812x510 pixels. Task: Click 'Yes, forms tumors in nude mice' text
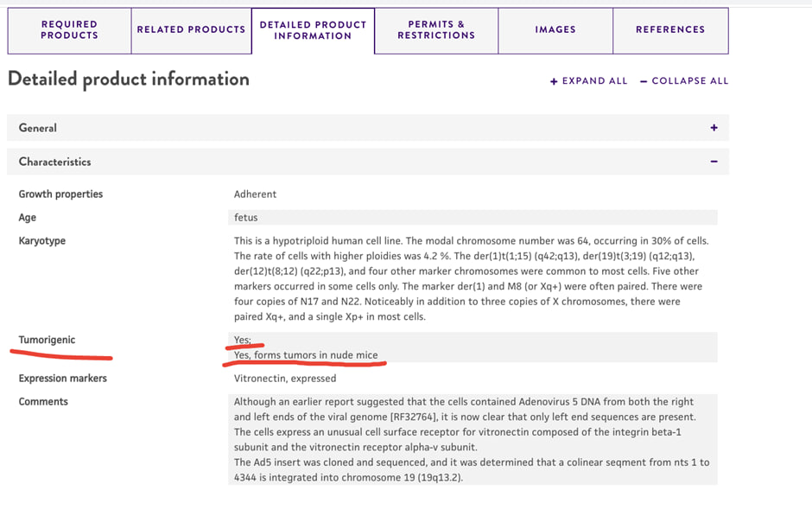(306, 355)
